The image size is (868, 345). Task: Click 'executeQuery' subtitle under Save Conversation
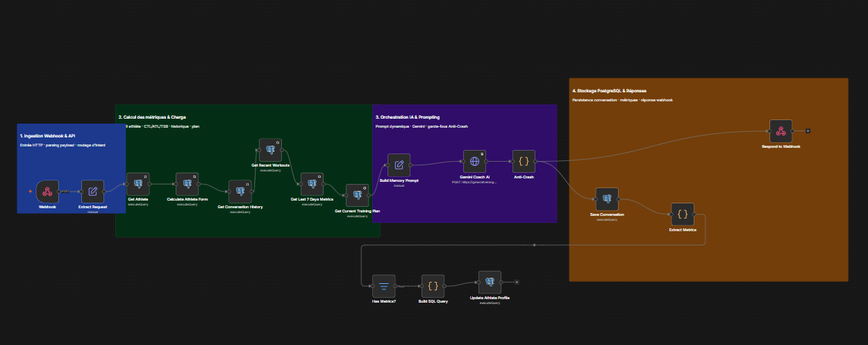pos(607,219)
